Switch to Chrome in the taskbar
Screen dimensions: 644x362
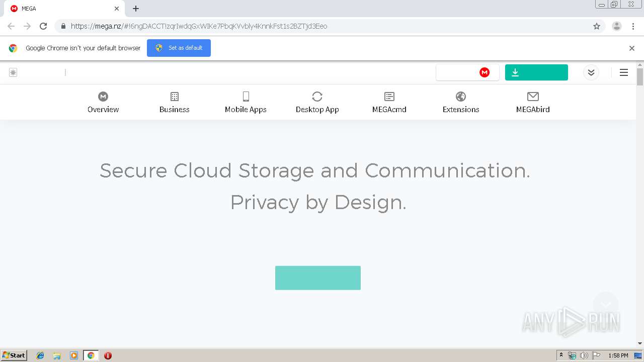[91, 355]
